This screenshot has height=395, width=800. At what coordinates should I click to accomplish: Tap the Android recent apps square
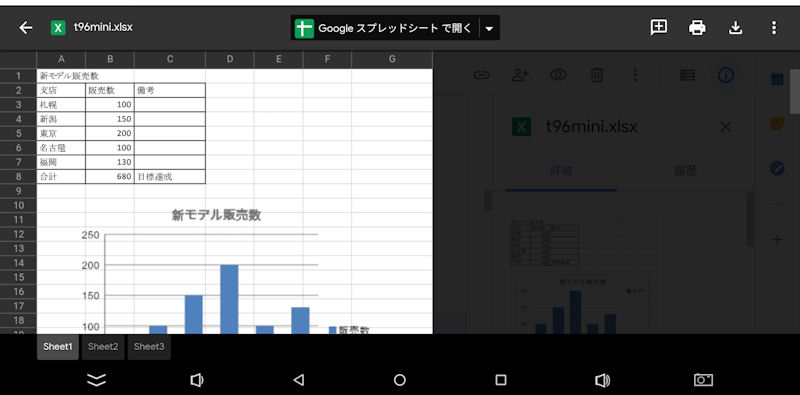pyautogui.click(x=501, y=380)
